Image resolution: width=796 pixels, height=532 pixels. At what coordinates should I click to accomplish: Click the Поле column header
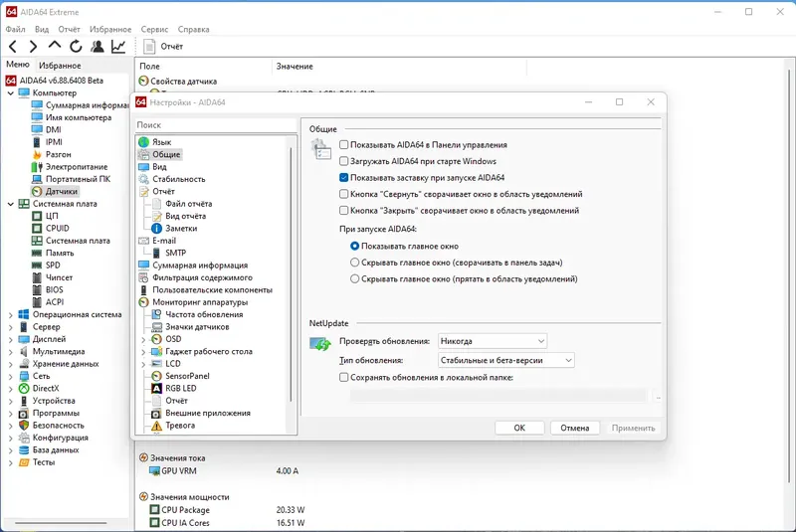(x=203, y=67)
